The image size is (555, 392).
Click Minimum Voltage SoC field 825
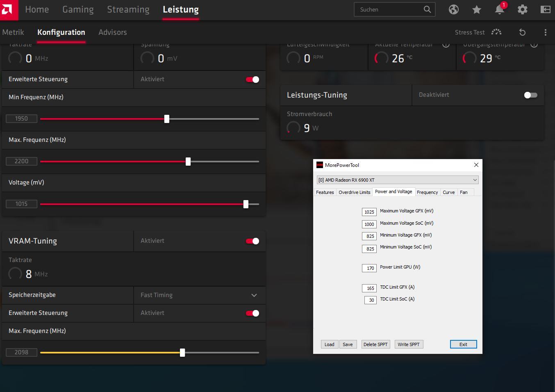click(369, 249)
